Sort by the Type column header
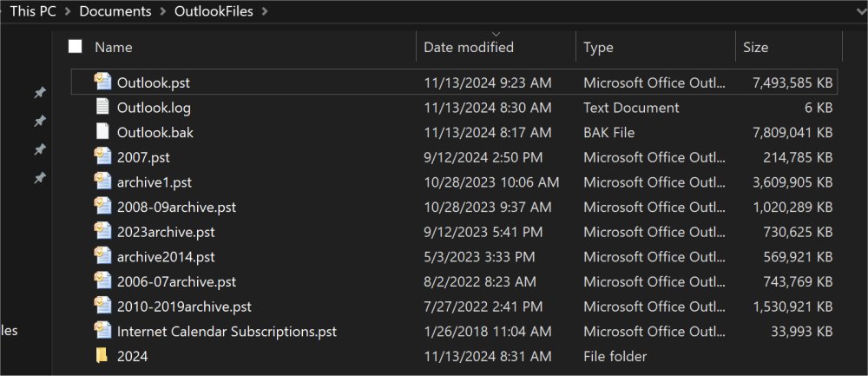This screenshot has height=376, width=868. tap(598, 47)
